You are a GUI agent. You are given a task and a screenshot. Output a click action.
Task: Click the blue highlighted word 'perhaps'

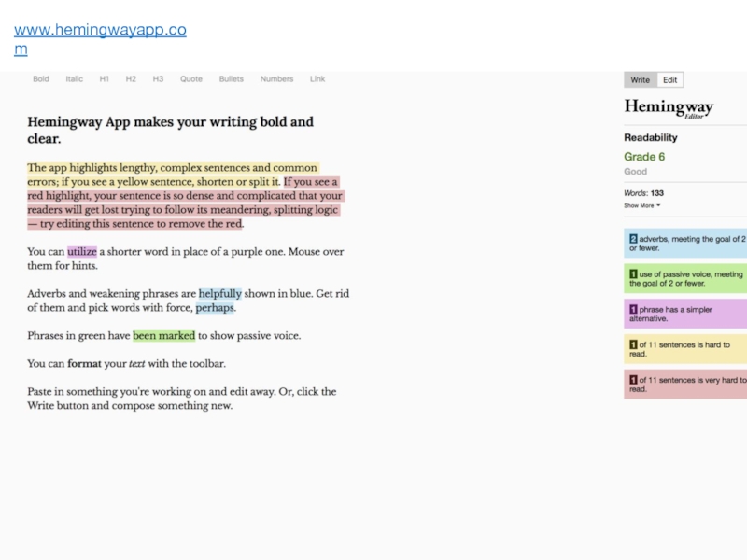(x=215, y=308)
